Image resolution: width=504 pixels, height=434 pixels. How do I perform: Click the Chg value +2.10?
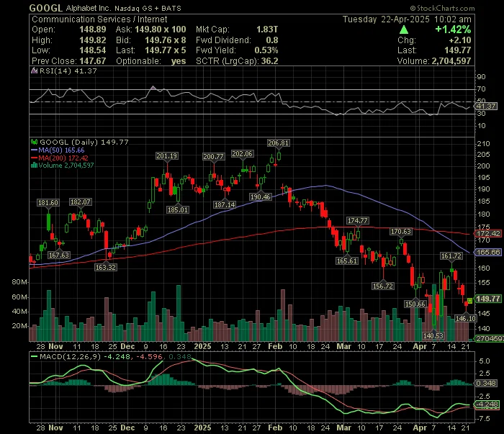point(460,40)
